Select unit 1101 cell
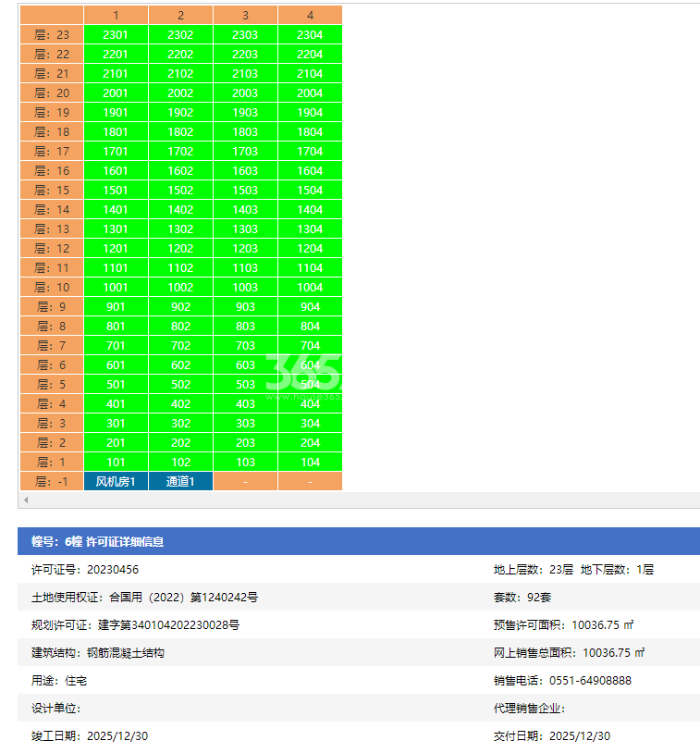This screenshot has width=700, height=753. click(x=116, y=268)
